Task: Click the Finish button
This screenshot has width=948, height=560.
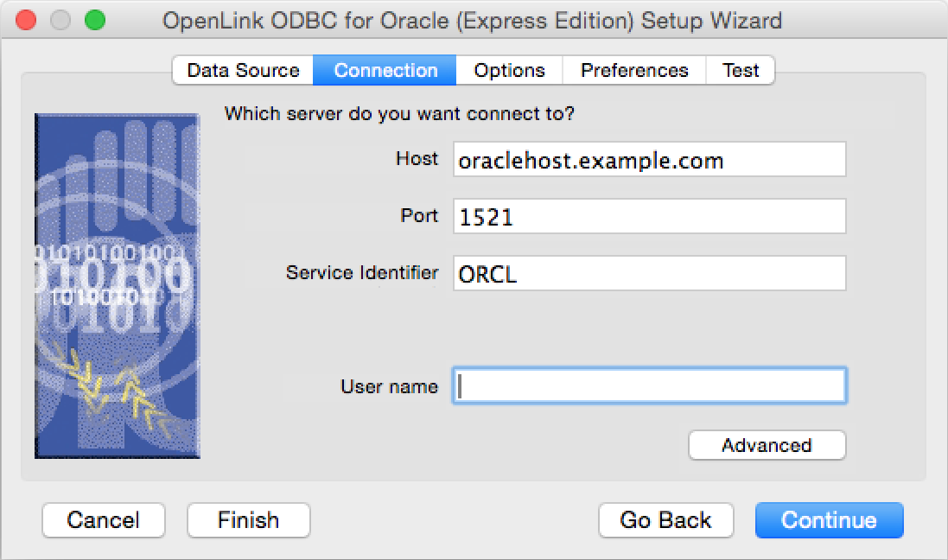Action: (249, 520)
